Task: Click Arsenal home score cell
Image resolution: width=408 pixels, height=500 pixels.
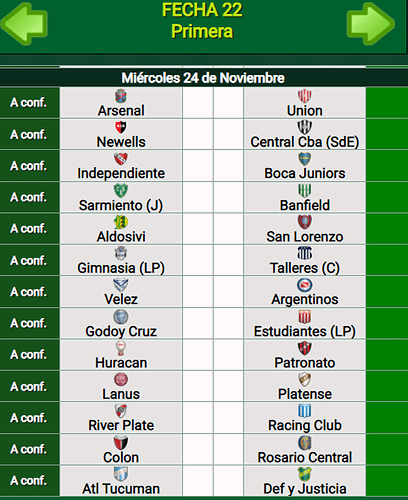Action: coord(198,103)
